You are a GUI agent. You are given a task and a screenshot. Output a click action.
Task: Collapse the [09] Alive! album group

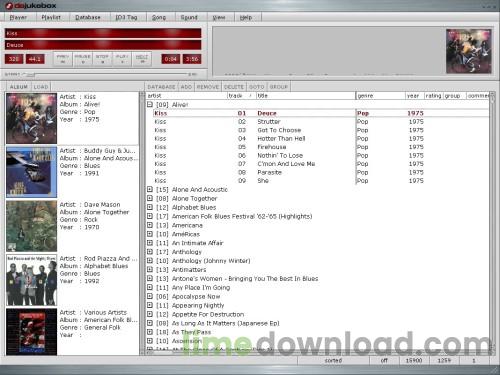pyautogui.click(x=150, y=104)
